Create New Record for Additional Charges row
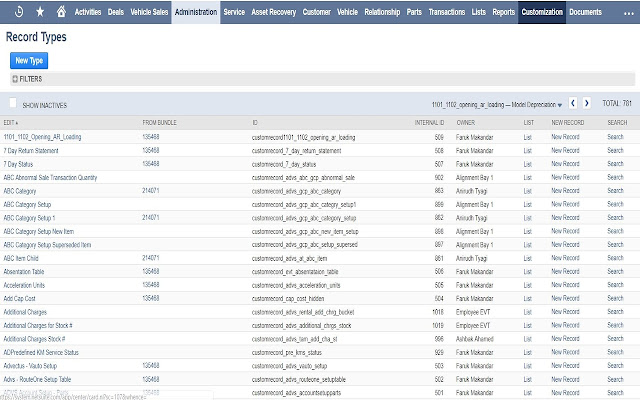This screenshot has width=640, height=400. [x=565, y=311]
